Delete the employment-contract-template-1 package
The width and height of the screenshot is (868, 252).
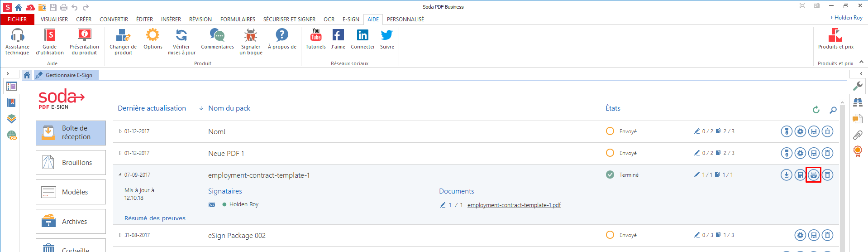point(827,175)
